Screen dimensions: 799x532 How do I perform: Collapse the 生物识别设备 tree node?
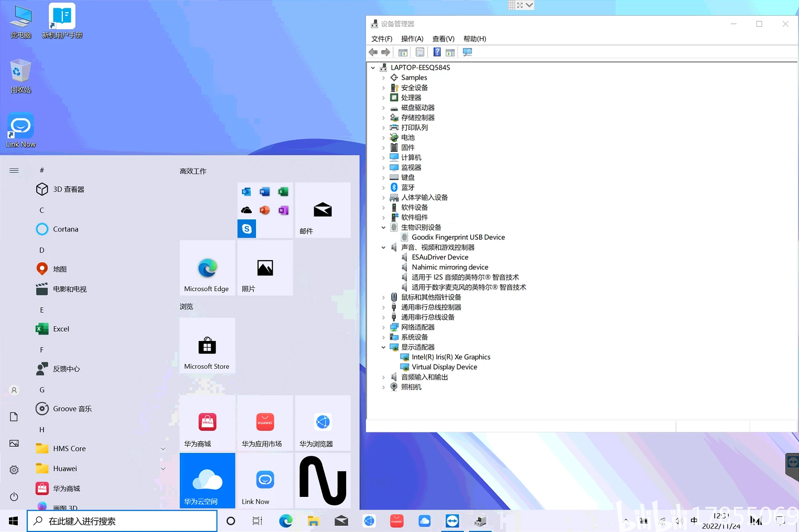383,227
